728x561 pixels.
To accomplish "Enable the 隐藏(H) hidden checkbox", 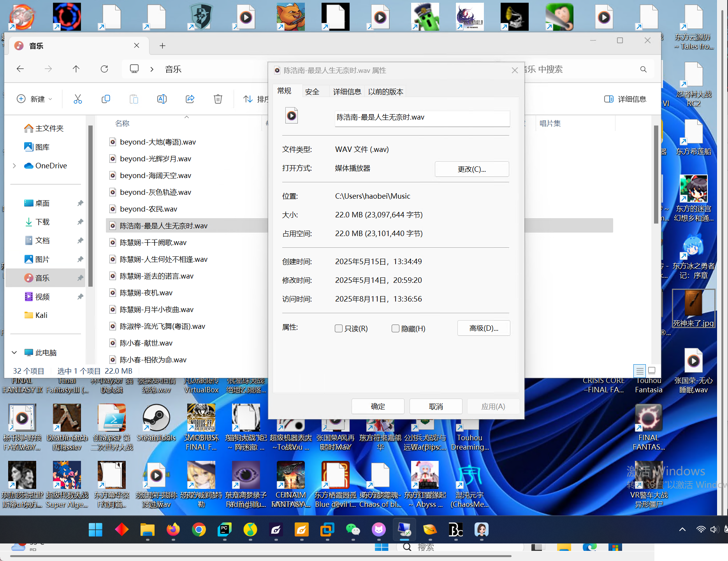I will pos(396,328).
